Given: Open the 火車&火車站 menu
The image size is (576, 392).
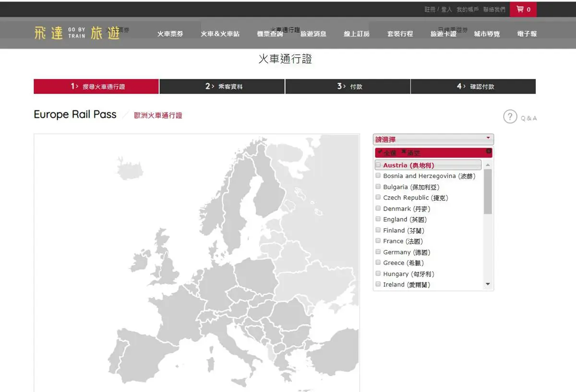Looking at the screenshot, I should click(220, 34).
